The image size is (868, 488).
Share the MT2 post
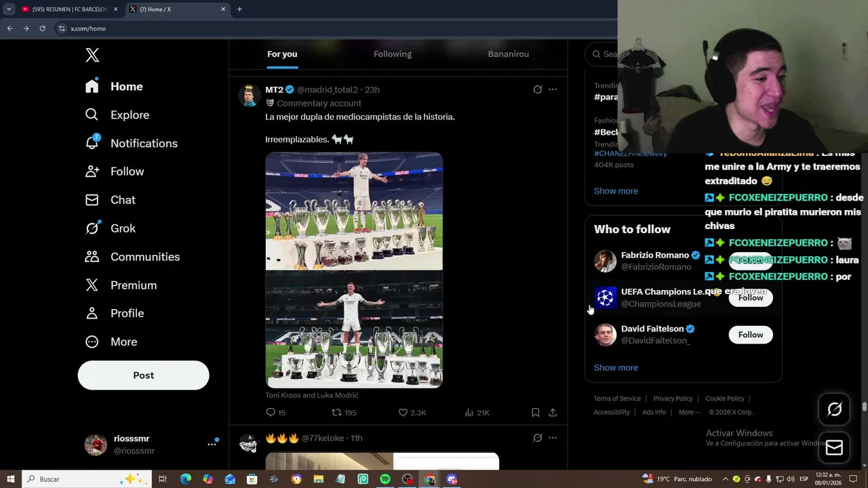(x=553, y=412)
